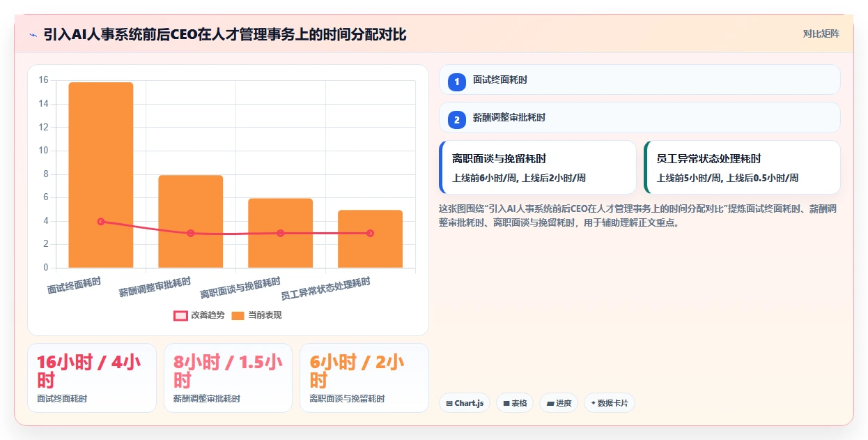
Task: Click the 当前表现 legend label
Action: [265, 316]
